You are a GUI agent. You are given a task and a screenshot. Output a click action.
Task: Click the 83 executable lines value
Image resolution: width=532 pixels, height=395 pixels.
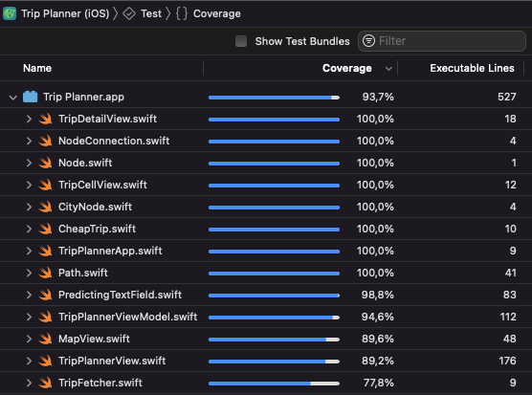click(x=510, y=295)
